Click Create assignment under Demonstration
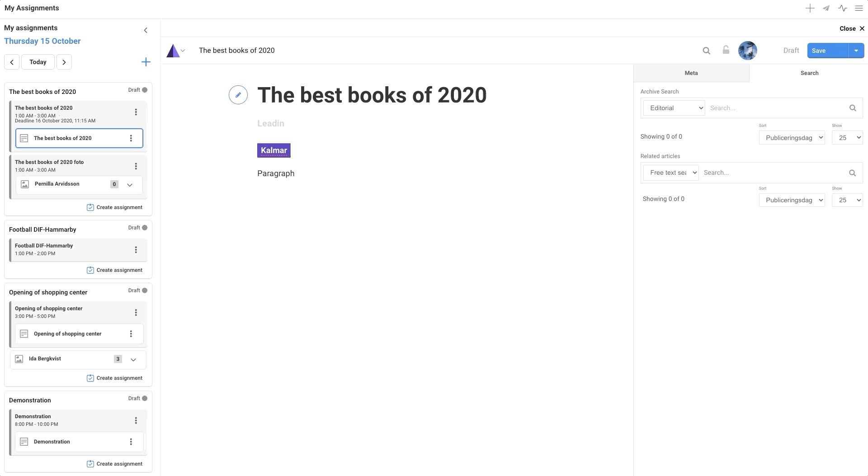Screen dimensions: 868x476 point(114,464)
